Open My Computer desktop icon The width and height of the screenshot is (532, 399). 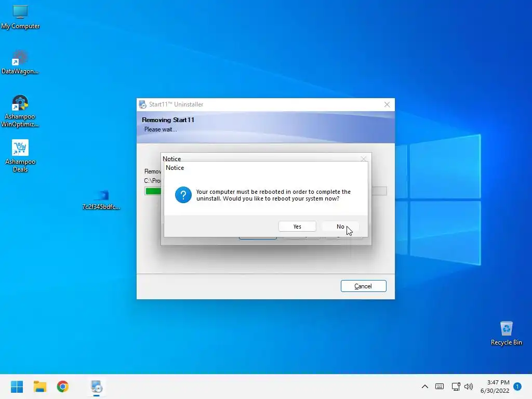[20, 17]
